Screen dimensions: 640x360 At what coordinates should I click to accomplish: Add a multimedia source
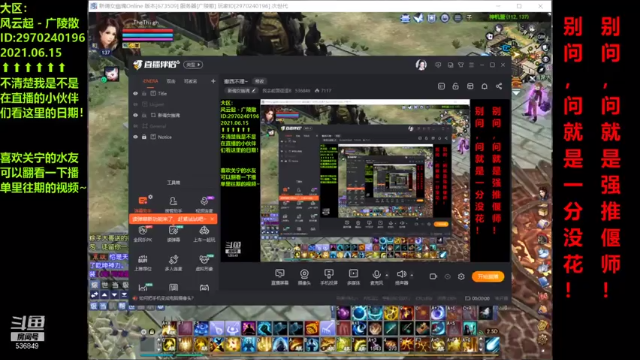[x=353, y=276]
